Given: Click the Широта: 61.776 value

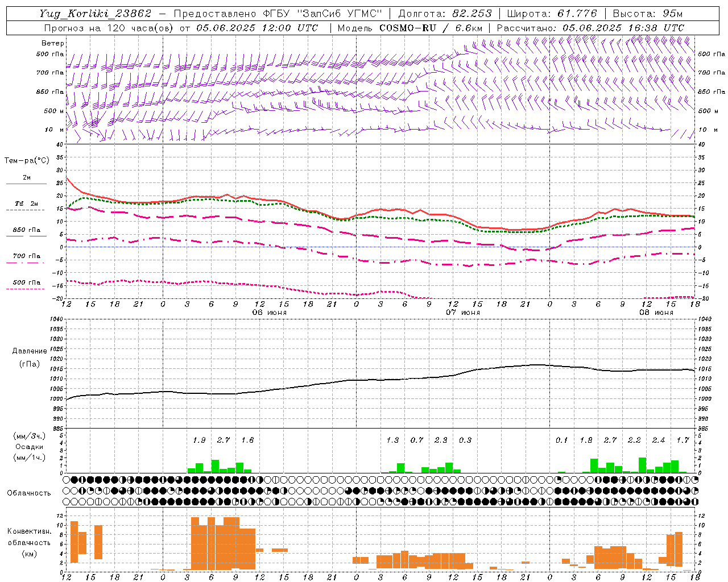Looking at the screenshot, I should coord(552,14).
